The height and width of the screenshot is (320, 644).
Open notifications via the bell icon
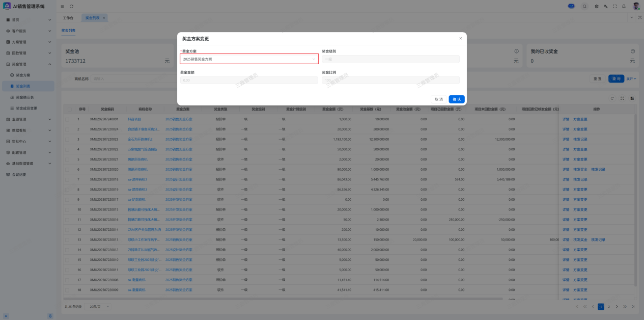tap(624, 6)
